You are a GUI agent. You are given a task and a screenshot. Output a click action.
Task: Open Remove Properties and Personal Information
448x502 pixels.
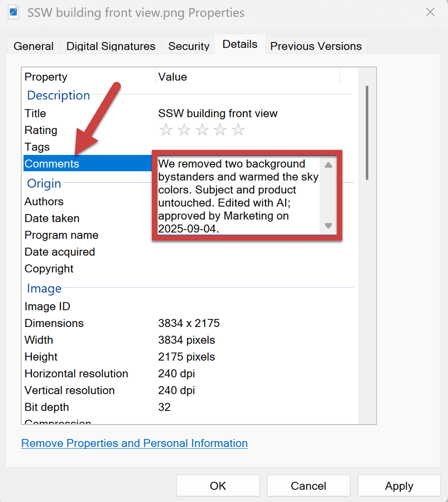click(134, 443)
